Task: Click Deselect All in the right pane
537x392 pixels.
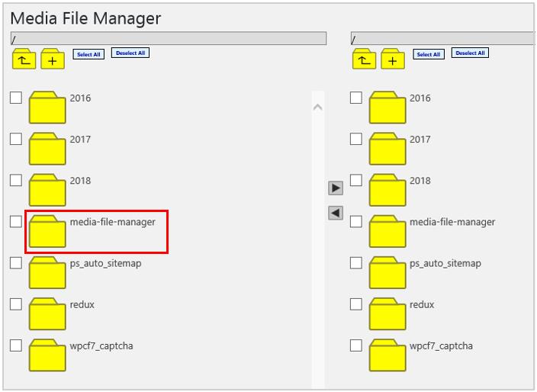Action: click(x=470, y=53)
